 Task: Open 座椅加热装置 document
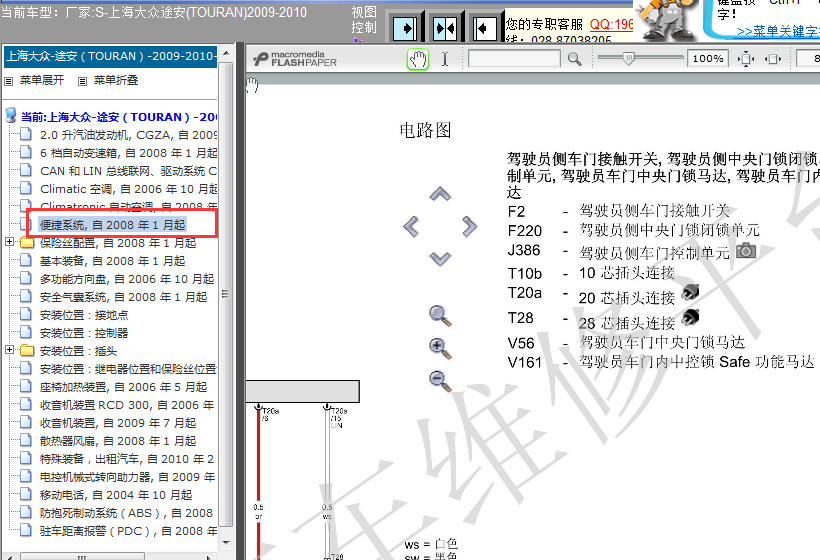click(x=123, y=387)
